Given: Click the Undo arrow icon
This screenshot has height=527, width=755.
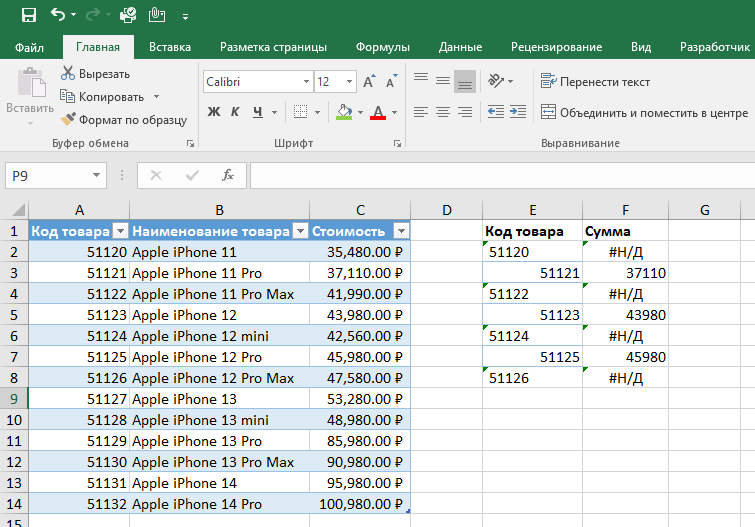Looking at the screenshot, I should coord(57,15).
